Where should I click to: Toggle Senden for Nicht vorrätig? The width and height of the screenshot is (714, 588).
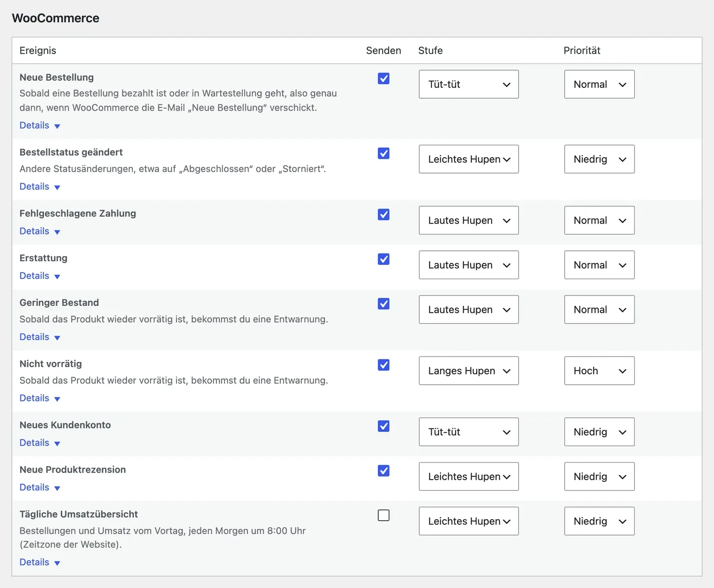(383, 365)
